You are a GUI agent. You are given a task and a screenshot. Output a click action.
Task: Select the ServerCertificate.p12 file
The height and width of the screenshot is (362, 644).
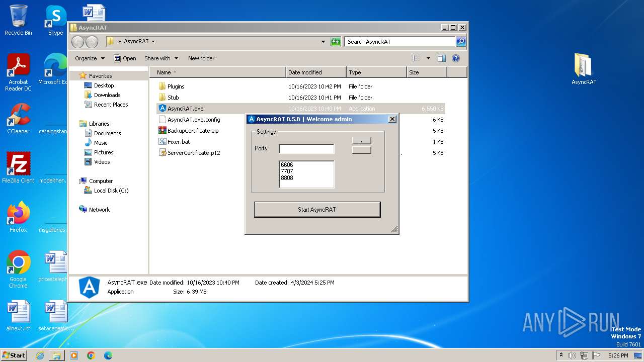point(194,153)
